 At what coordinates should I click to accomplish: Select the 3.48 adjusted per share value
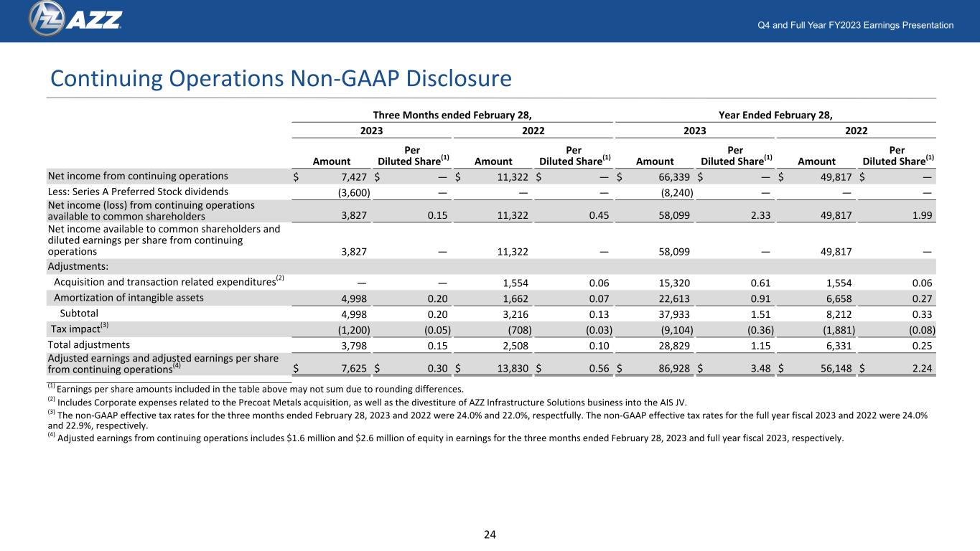[762, 368]
